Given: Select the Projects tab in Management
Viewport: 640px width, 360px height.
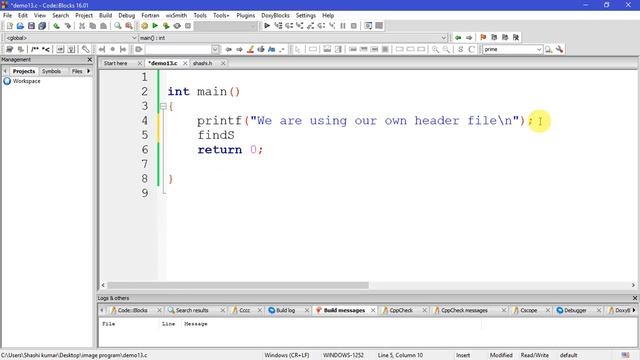Looking at the screenshot, I should 24,71.
